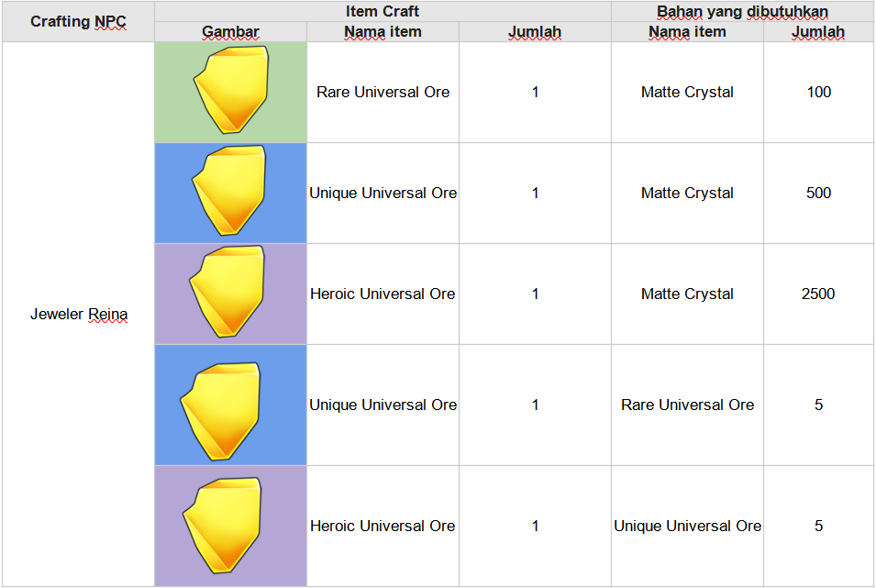
Task: Click Heroic Universal Ore in the last row
Action: pyautogui.click(x=383, y=526)
